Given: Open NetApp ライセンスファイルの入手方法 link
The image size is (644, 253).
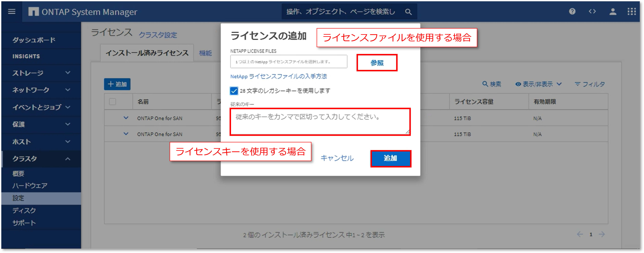Looking at the screenshot, I should click(x=278, y=76).
